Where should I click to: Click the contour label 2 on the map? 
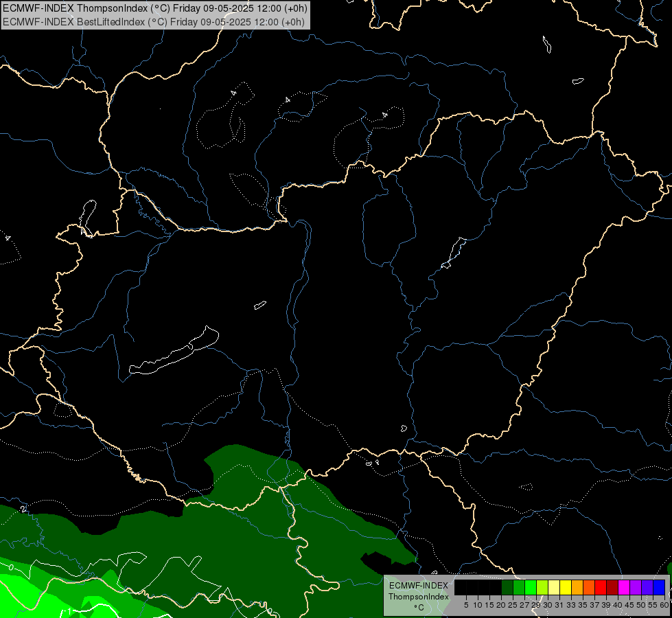point(23,509)
